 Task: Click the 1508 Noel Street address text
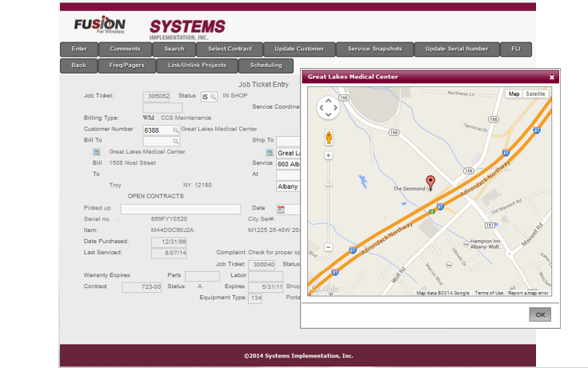coord(132,163)
